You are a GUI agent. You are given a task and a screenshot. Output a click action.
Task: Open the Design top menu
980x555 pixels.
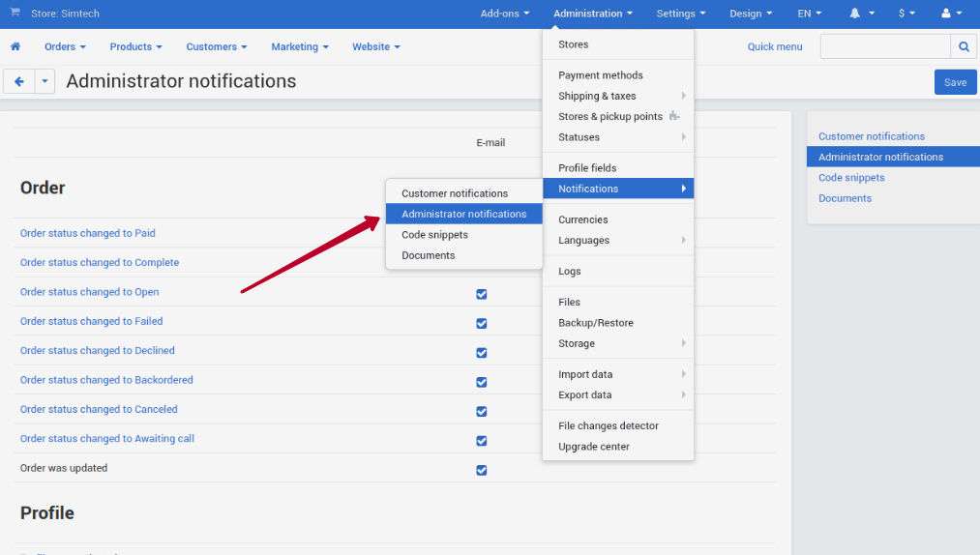751,14
